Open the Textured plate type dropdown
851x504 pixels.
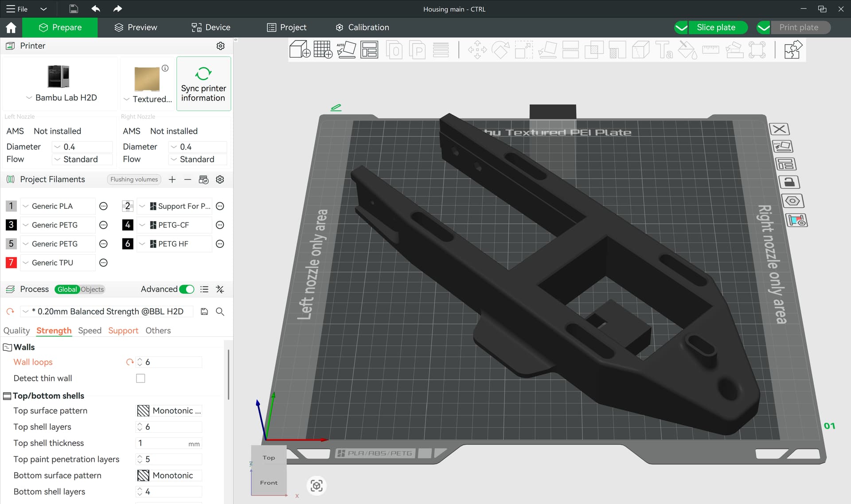tap(148, 99)
